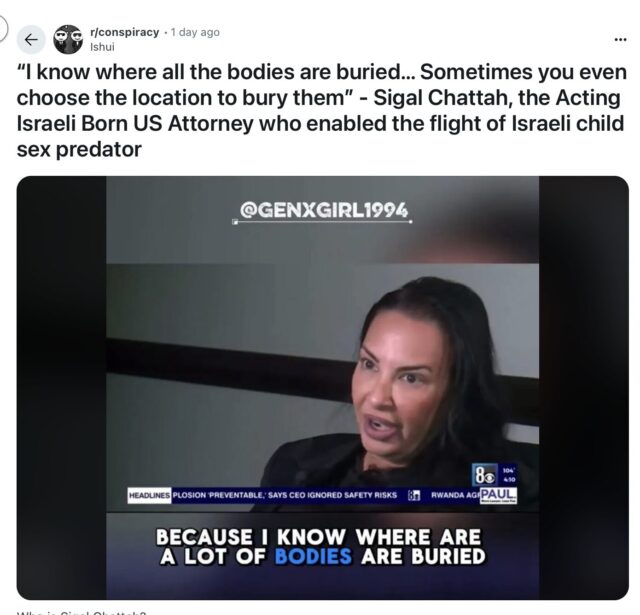
Task: Click the blue highlighted word BODIES
Action: click(313, 557)
